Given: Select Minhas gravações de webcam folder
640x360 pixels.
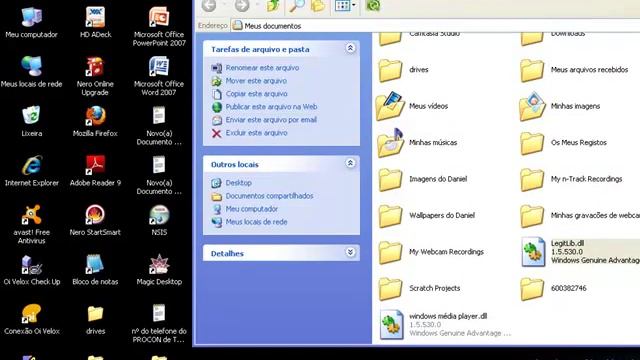Looking at the screenshot, I should pyautogui.click(x=580, y=216).
